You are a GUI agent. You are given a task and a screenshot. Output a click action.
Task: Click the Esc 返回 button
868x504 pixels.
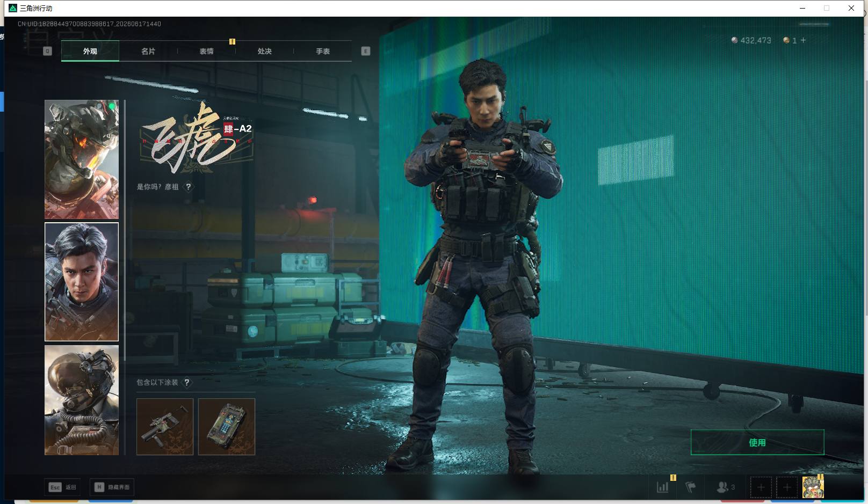click(63, 487)
